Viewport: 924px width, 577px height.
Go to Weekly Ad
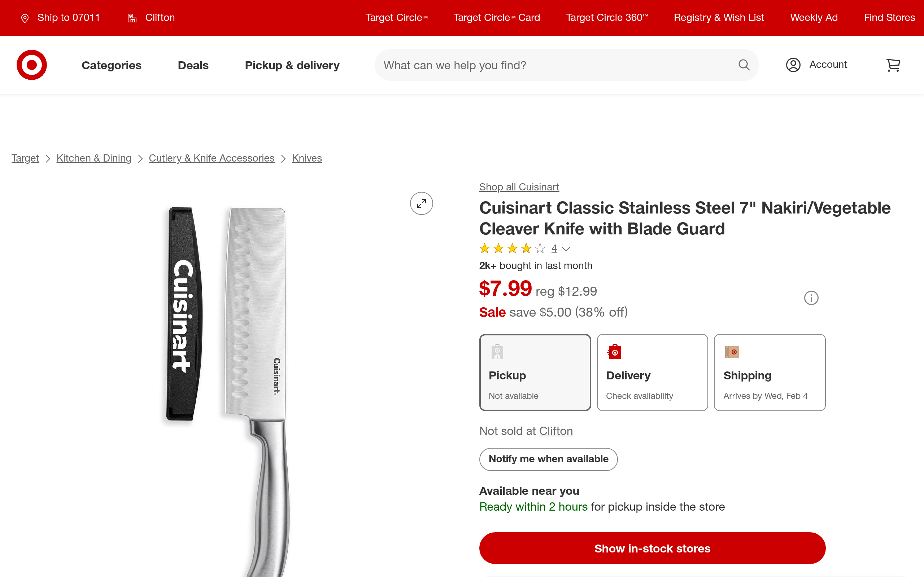pos(814,18)
